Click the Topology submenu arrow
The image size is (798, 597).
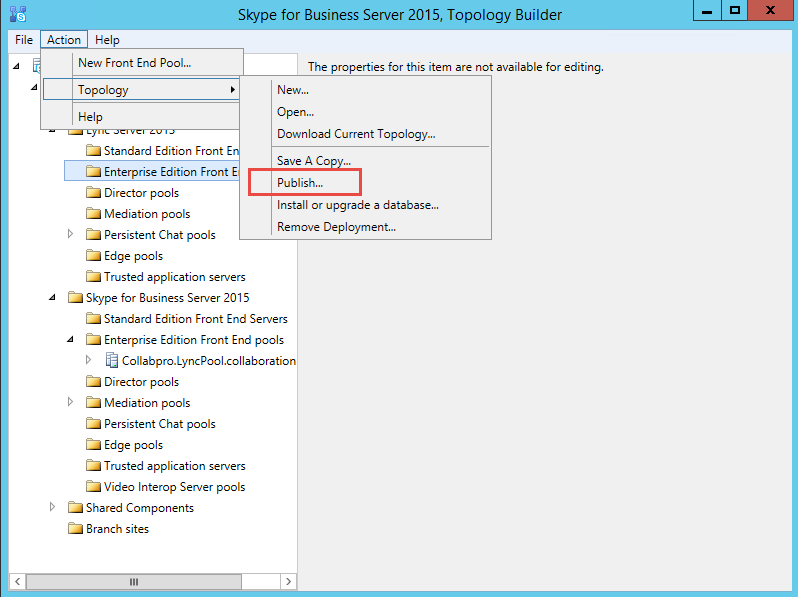pos(233,90)
